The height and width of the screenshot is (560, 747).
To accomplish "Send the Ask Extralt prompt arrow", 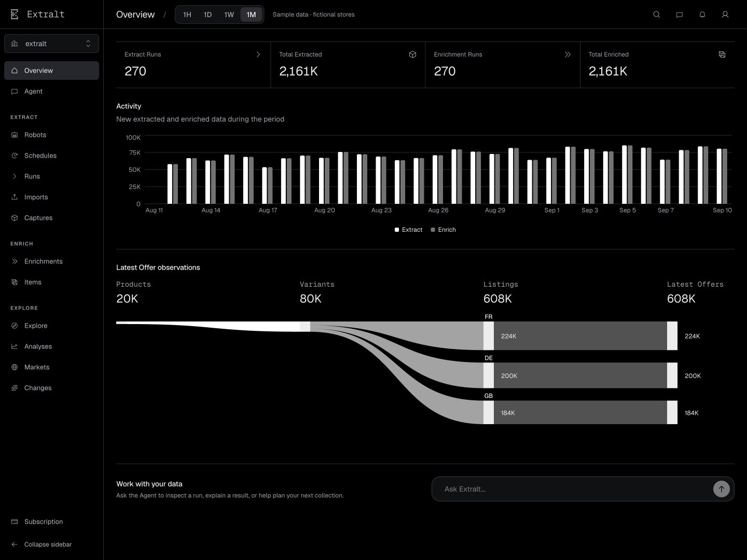I will (721, 489).
